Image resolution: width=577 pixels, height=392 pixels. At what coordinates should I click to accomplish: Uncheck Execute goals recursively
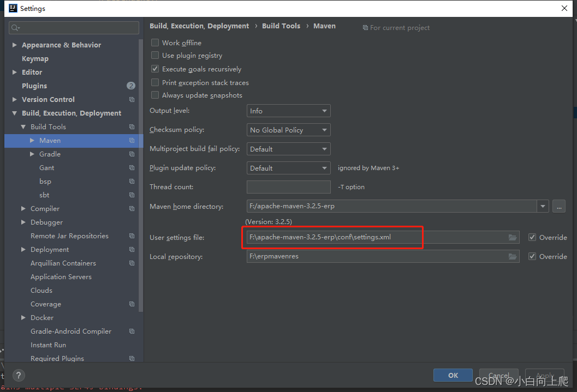pyautogui.click(x=155, y=69)
